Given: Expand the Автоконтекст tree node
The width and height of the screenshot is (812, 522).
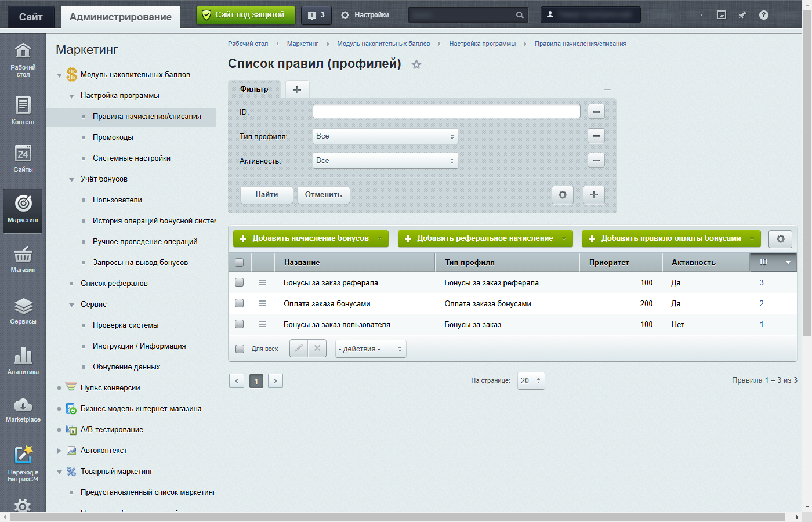Looking at the screenshot, I should [59, 451].
